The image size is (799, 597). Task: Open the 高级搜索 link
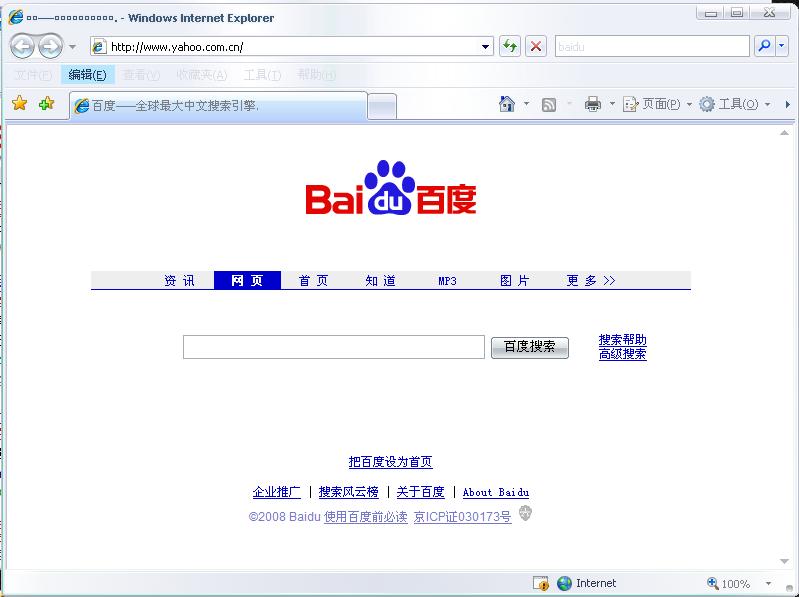click(623, 354)
